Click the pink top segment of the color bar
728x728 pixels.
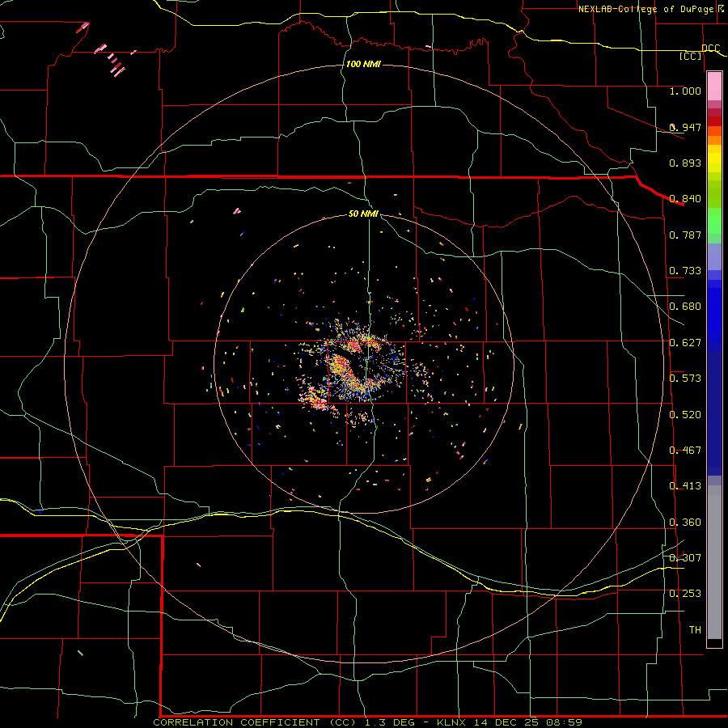[x=714, y=87]
